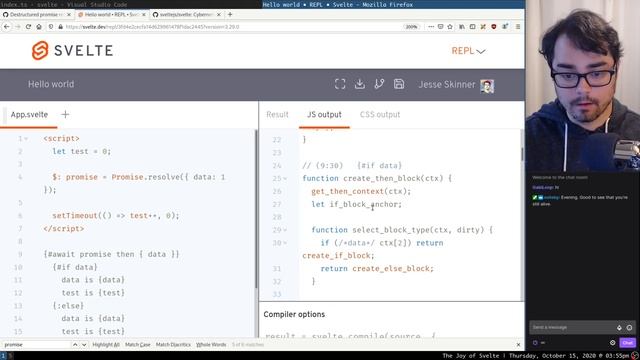Open page actions three-dots menu
Image resolution: width=640 pixels, height=360 pixels.
(431, 27)
